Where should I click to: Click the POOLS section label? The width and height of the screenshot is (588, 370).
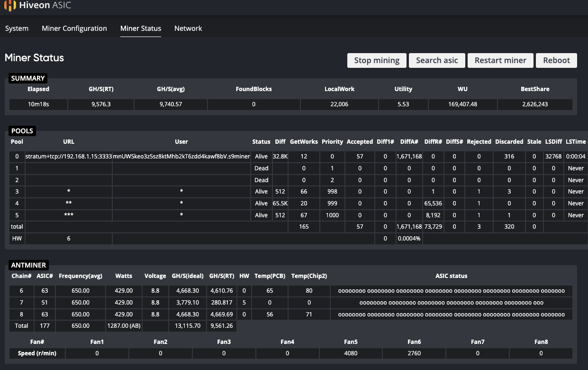(x=23, y=131)
